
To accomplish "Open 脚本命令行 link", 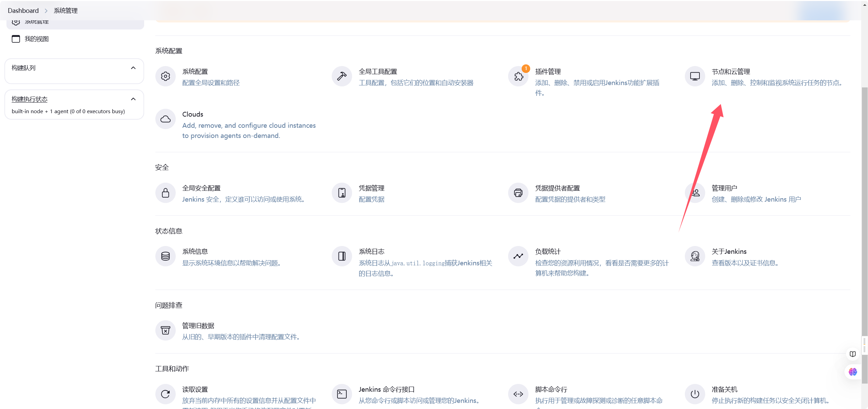I will pyautogui.click(x=551, y=389).
